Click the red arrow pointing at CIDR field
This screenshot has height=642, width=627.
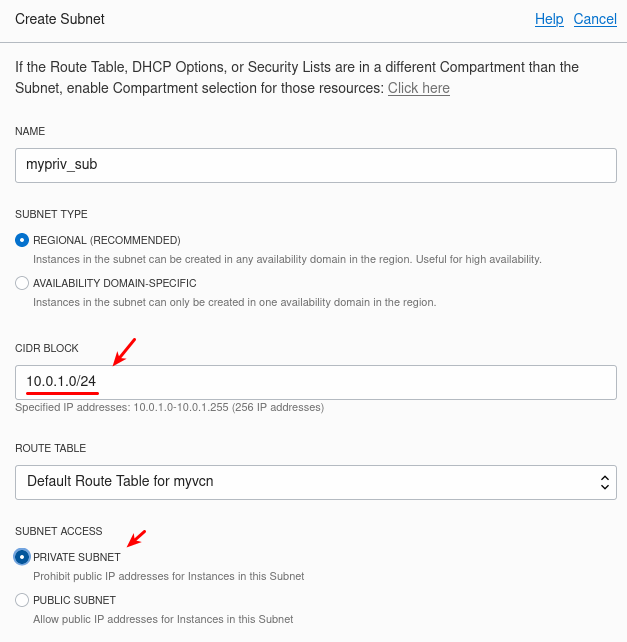pyautogui.click(x=124, y=352)
